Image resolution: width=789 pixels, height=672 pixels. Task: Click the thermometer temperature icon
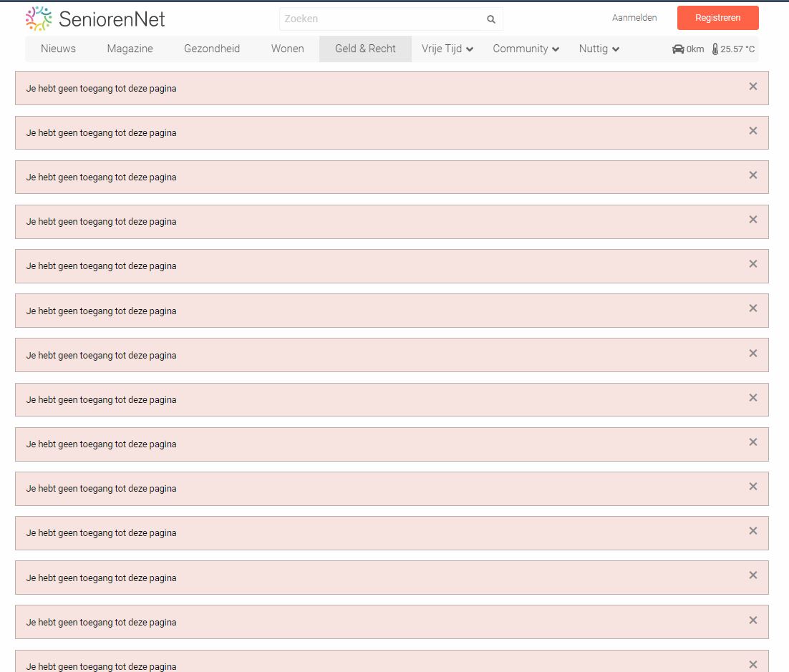click(715, 49)
